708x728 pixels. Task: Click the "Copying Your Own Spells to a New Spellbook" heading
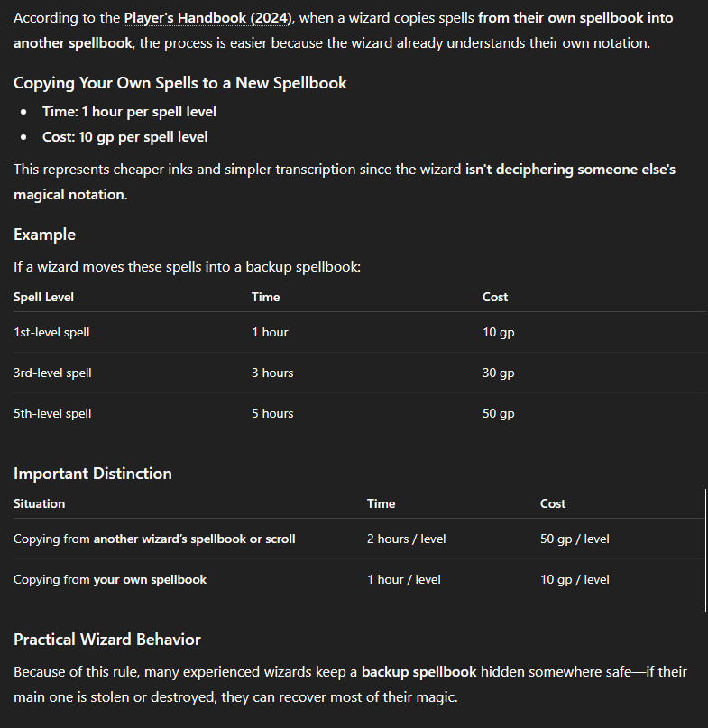180,83
